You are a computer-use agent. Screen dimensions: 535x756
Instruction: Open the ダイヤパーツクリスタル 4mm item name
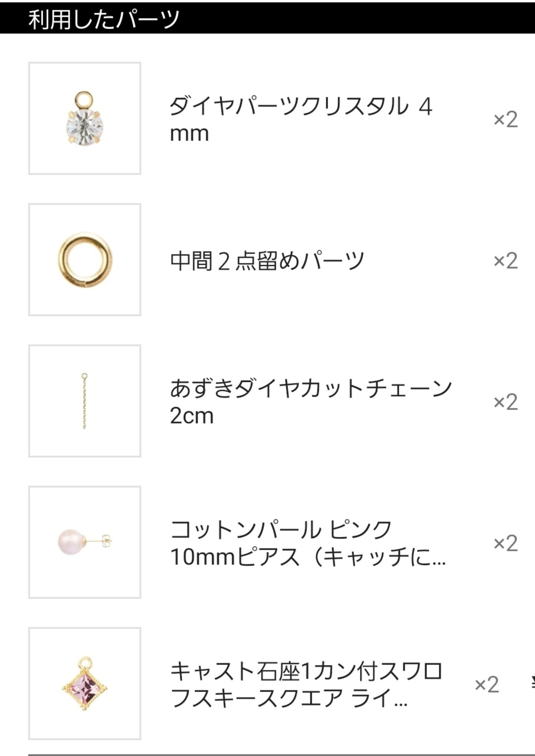coord(300,119)
